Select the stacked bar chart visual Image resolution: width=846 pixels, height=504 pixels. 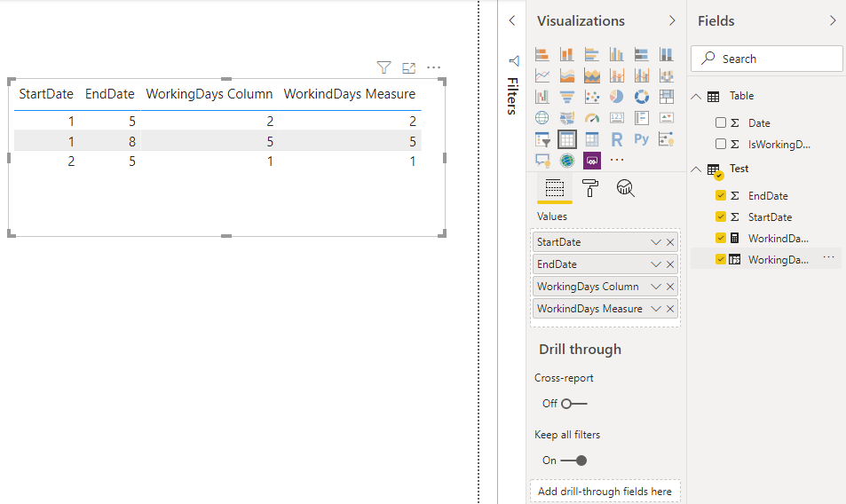tap(542, 54)
